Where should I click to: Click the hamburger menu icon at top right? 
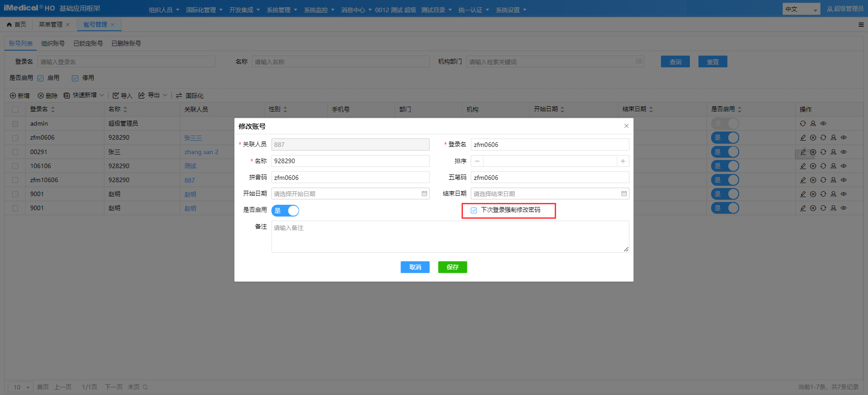[861, 24]
